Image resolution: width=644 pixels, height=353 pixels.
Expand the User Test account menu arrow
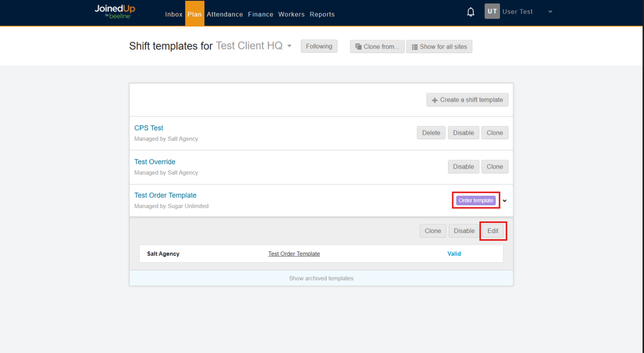point(550,12)
